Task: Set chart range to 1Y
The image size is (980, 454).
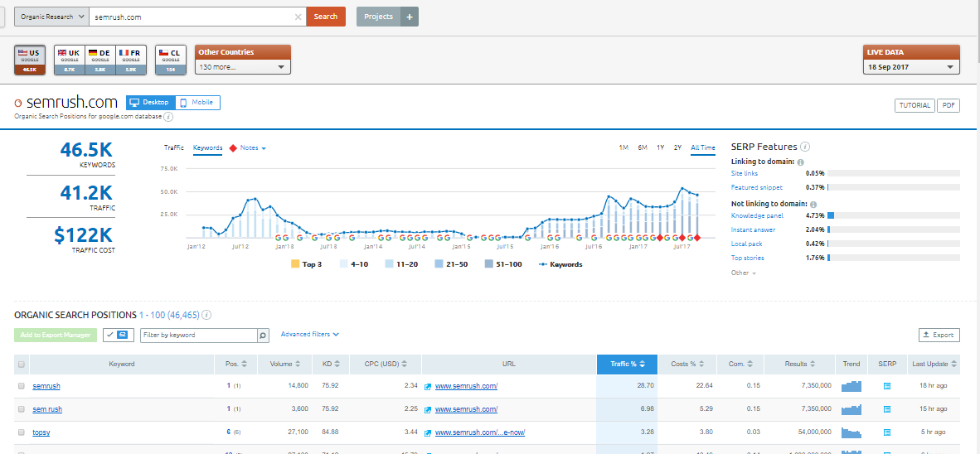Action: (661, 148)
